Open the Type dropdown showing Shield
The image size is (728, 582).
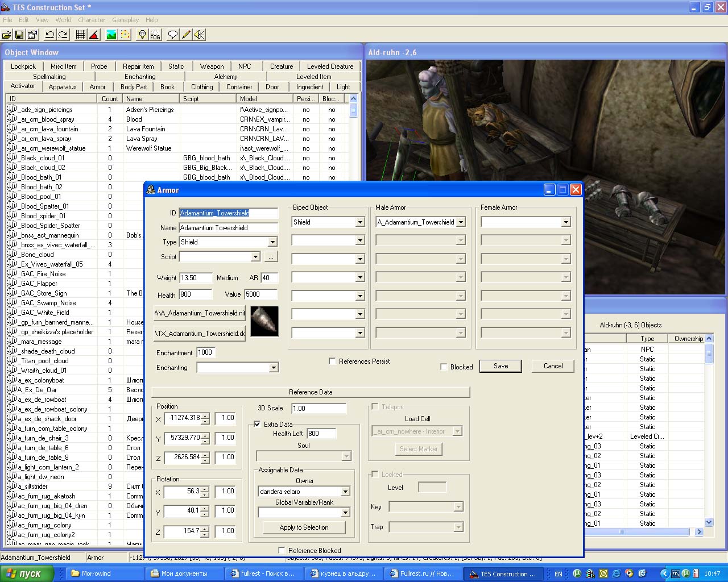click(x=272, y=242)
